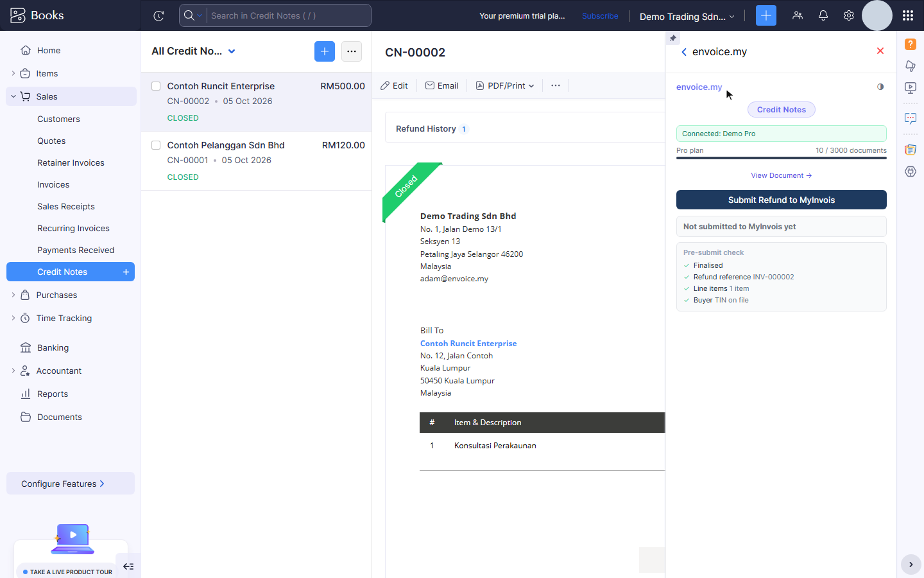
Task: Close the envoice.my panel
Action: coord(880,51)
